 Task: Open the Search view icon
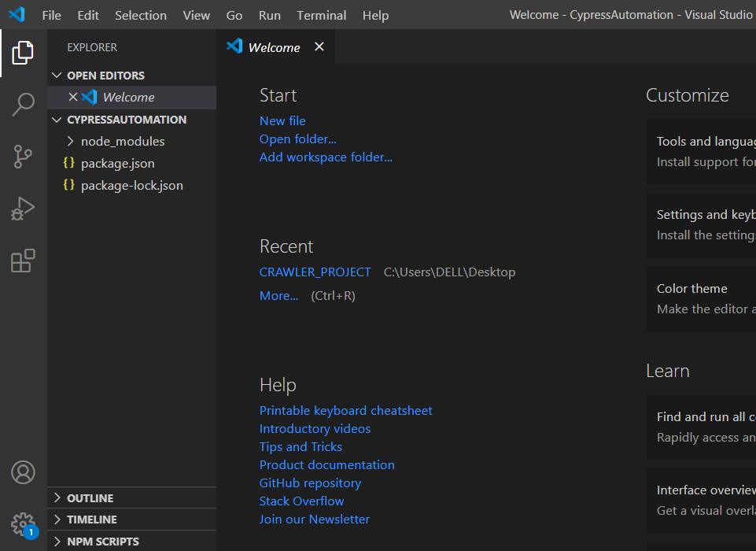pyautogui.click(x=23, y=104)
